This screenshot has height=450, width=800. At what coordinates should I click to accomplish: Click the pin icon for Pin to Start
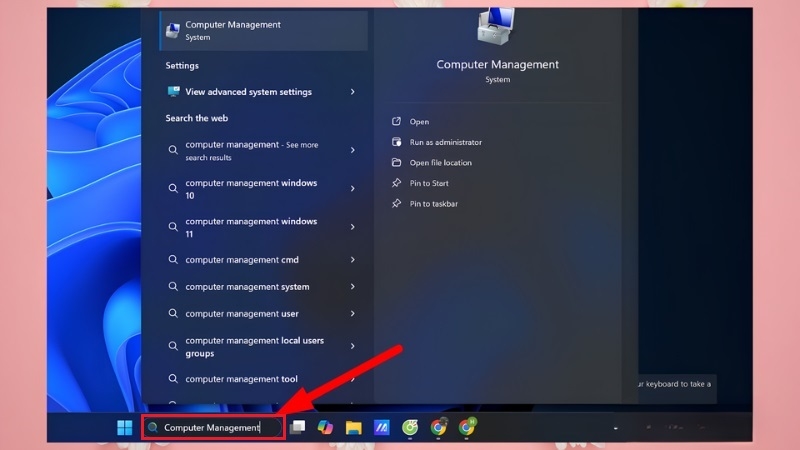(x=396, y=183)
